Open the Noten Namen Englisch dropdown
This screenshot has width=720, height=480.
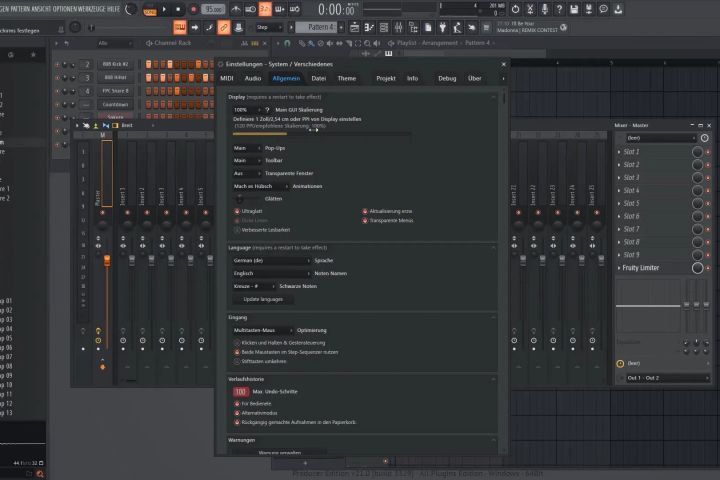pos(272,273)
